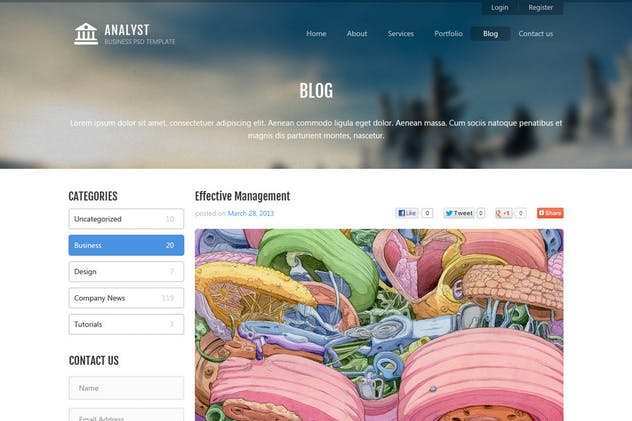Screen dimensions: 632x421
Task: Open the colorful blog post illustration
Action: pyautogui.click(x=379, y=325)
